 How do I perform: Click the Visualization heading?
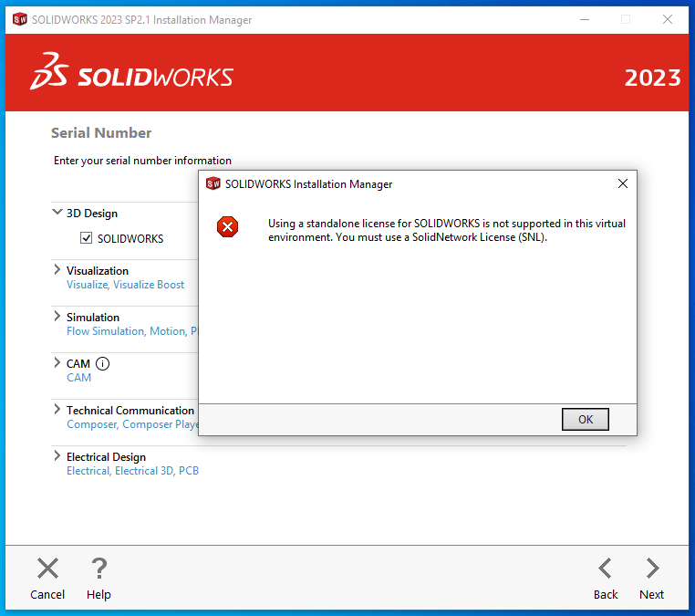pos(98,271)
